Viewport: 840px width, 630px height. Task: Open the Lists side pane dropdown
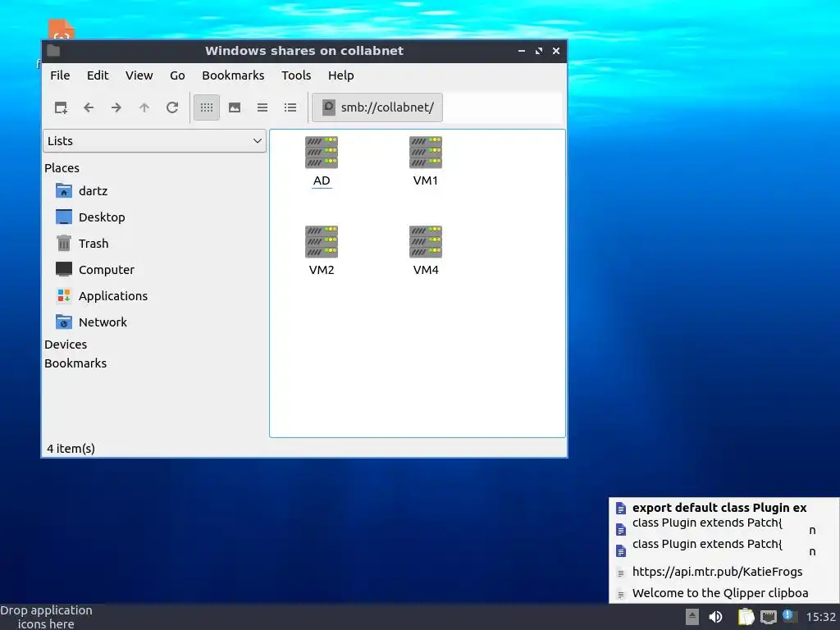[154, 141]
